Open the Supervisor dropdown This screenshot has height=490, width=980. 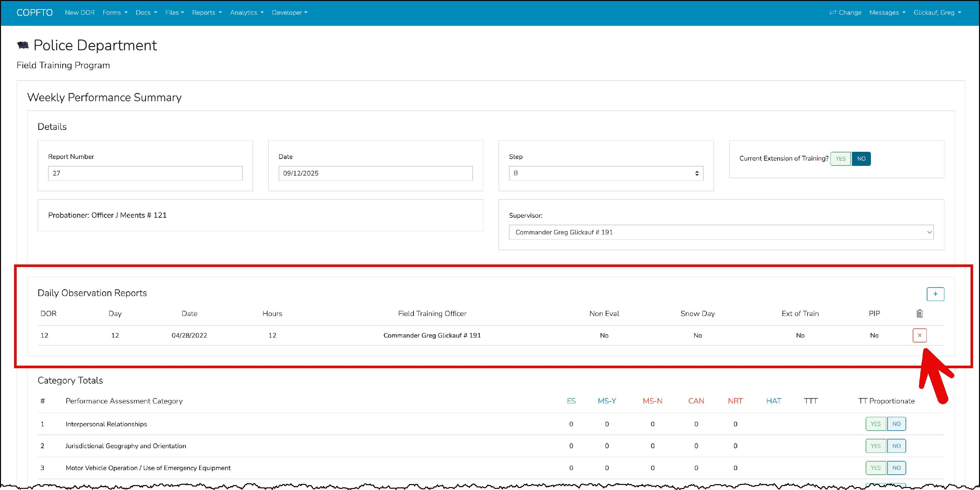pyautogui.click(x=721, y=232)
